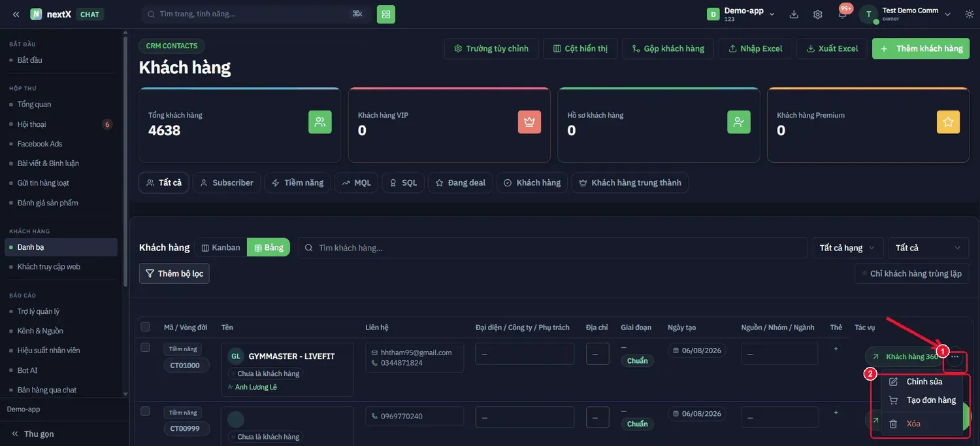Click the Hồ sơ khách hàng card icon

tap(739, 122)
